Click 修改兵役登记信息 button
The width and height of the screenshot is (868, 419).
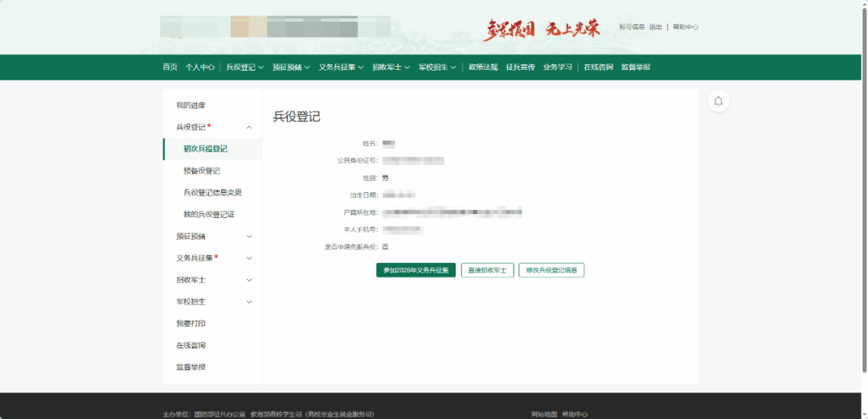tap(551, 270)
